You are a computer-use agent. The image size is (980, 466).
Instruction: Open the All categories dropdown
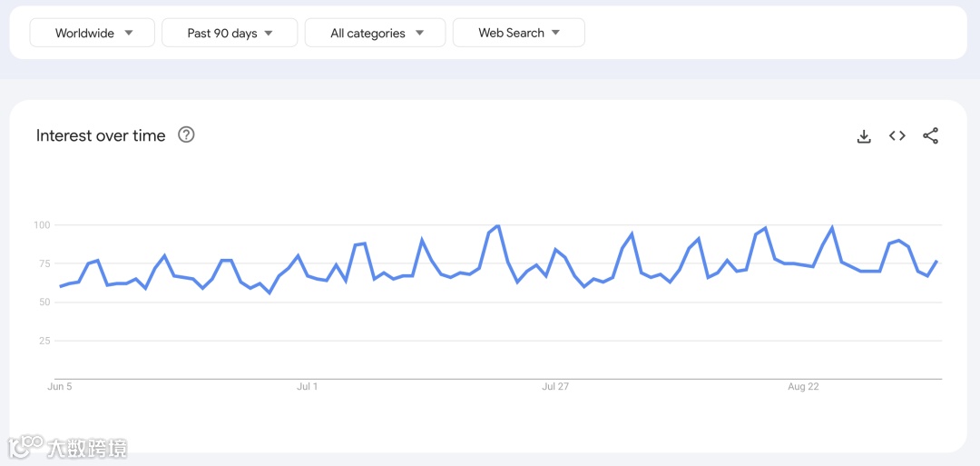click(376, 33)
